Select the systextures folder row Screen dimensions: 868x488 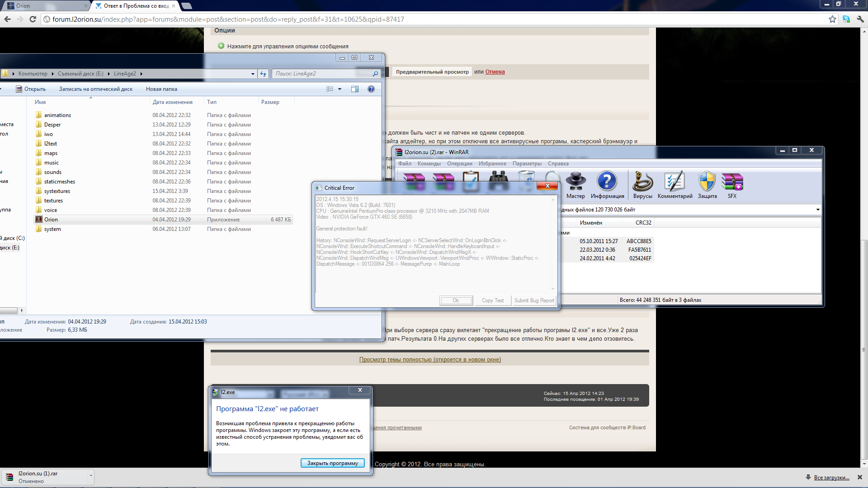point(163,191)
